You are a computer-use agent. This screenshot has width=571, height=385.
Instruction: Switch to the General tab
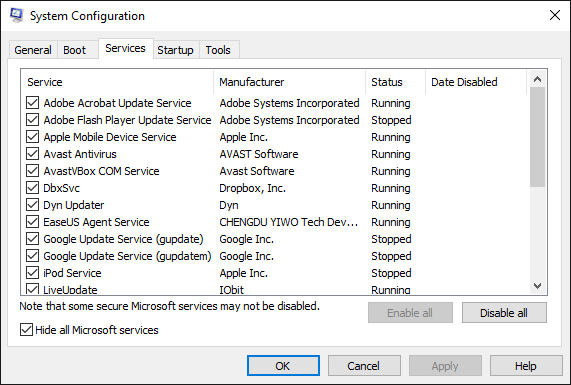click(33, 50)
